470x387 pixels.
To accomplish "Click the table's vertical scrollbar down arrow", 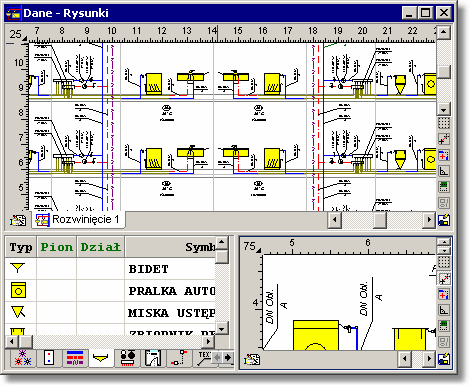I will [222, 329].
